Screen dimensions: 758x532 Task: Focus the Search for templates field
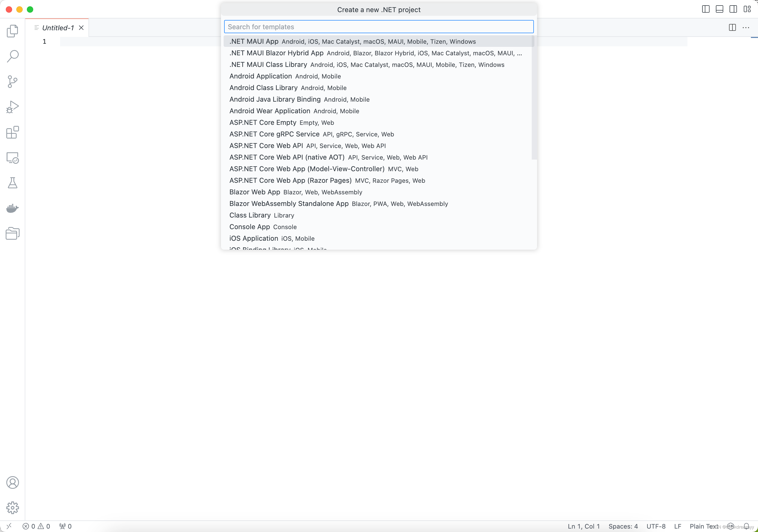coord(379,27)
